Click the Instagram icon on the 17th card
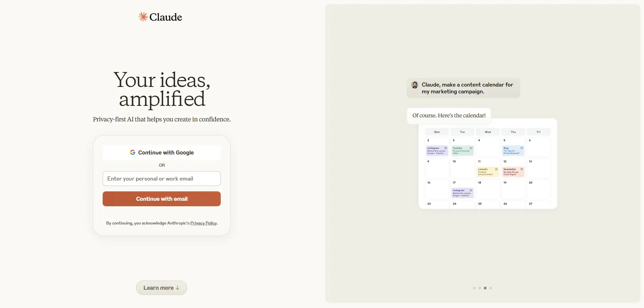Screen dimensions: 644x308 pos(471,190)
